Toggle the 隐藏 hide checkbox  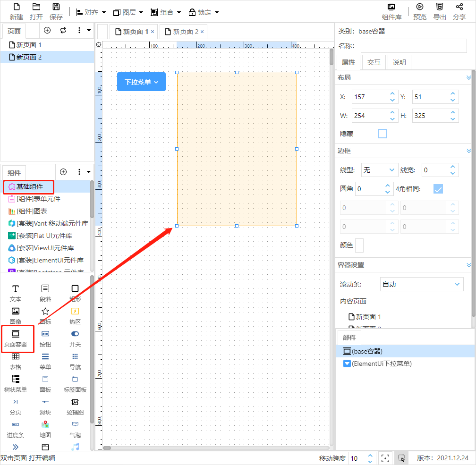(x=382, y=134)
